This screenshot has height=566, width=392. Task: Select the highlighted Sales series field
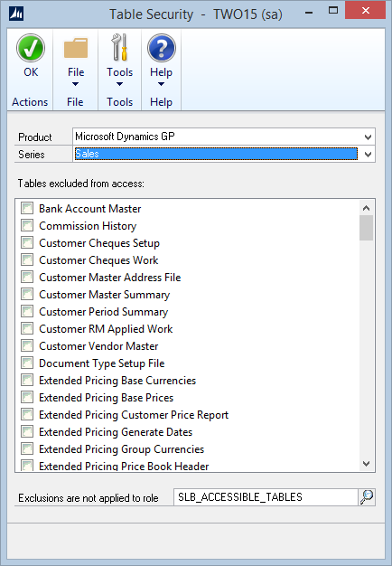(216, 154)
